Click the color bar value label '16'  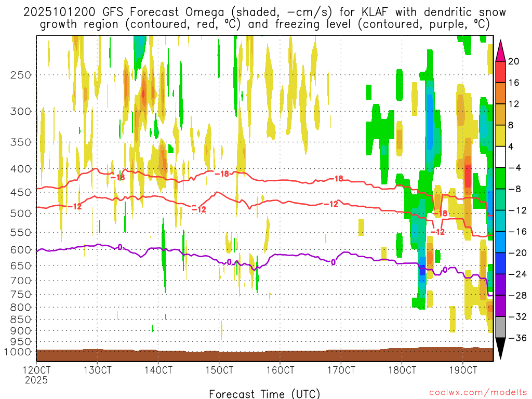[x=514, y=83]
